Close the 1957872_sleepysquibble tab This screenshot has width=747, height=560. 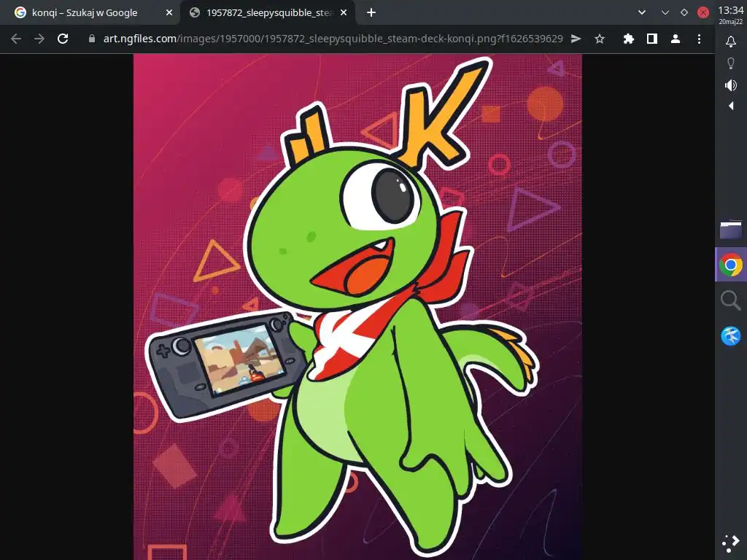[344, 13]
